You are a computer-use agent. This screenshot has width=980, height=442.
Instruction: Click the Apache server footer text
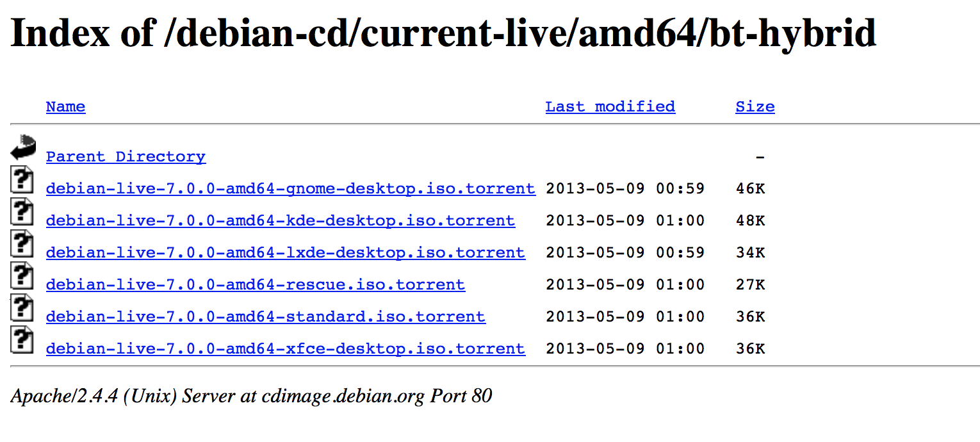[x=251, y=396]
